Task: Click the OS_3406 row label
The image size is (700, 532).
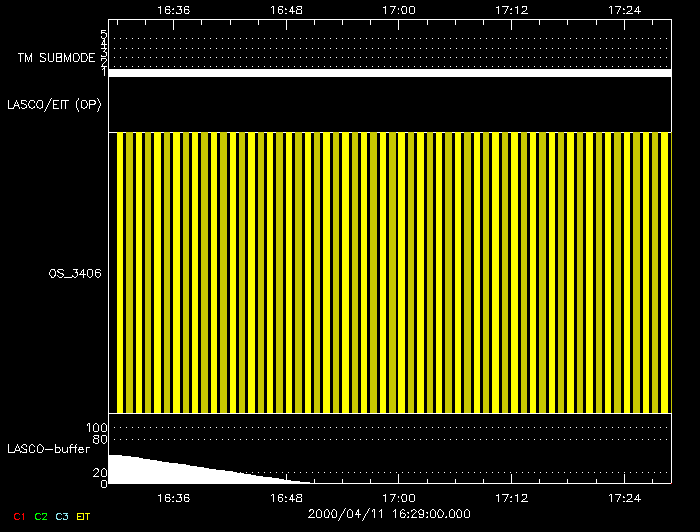Action: pyautogui.click(x=76, y=272)
